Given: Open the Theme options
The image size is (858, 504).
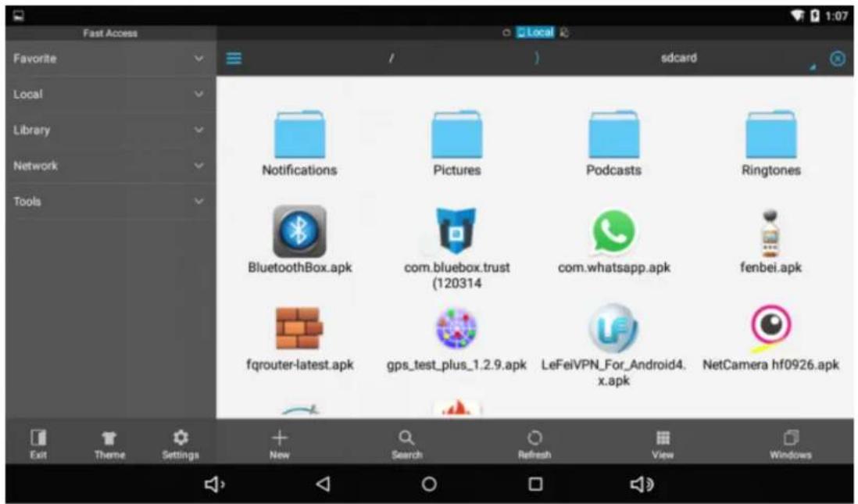Looking at the screenshot, I should (109, 444).
